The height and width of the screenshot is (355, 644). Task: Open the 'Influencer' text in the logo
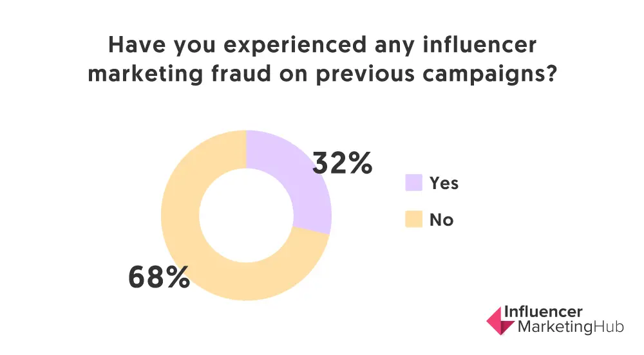point(543,312)
